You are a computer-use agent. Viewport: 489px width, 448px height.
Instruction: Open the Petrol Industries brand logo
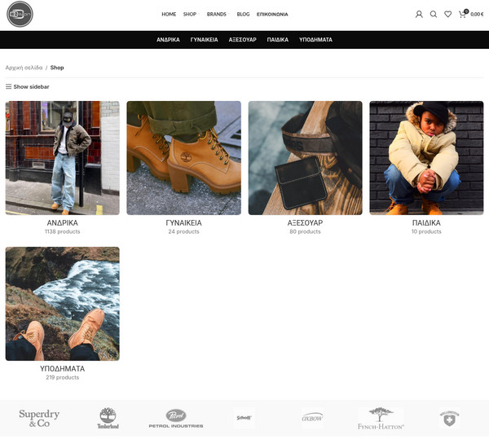(x=176, y=419)
